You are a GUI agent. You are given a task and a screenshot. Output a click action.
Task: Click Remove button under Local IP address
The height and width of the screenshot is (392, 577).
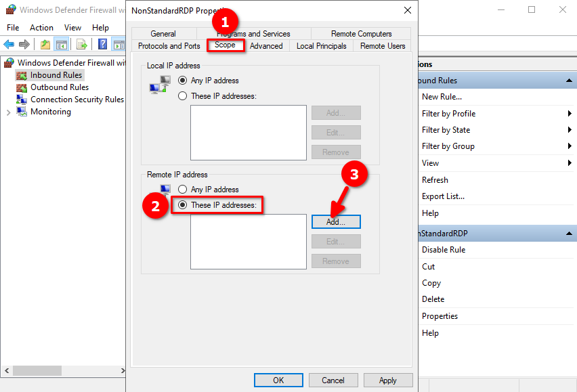tap(336, 152)
